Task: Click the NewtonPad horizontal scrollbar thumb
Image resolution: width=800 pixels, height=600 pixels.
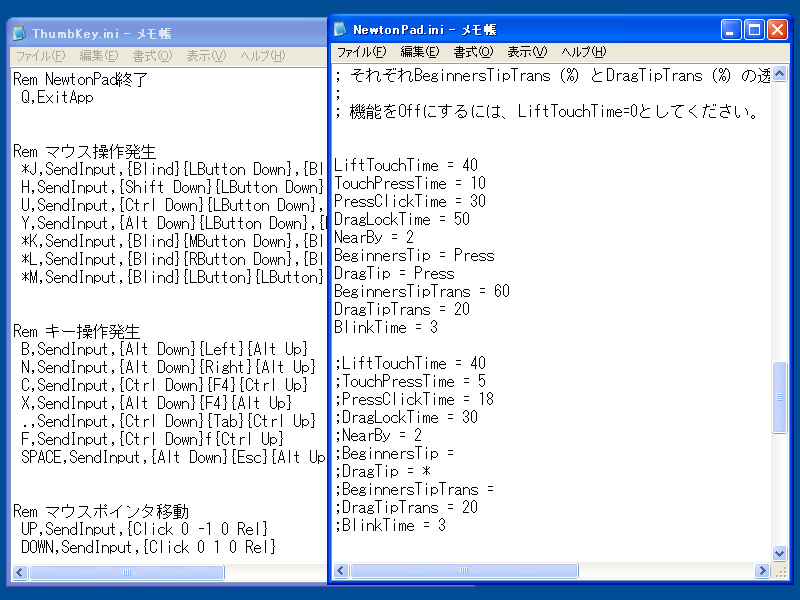Action: [464, 570]
